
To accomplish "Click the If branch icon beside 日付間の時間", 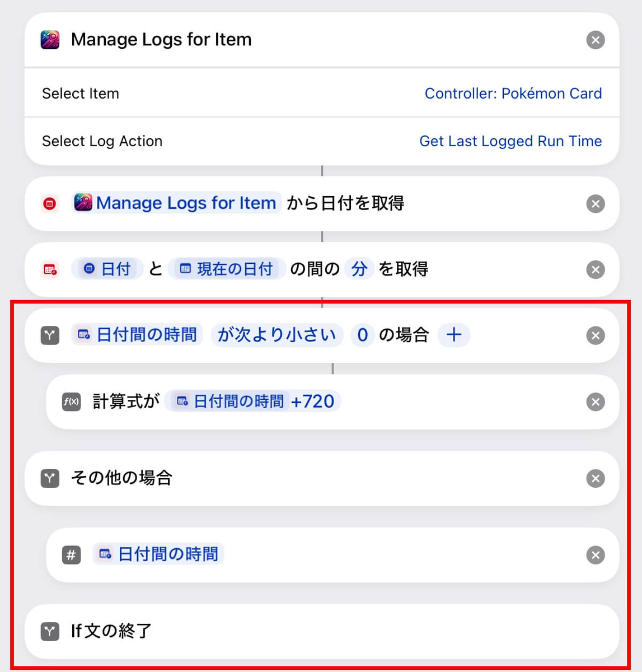I will point(50,335).
